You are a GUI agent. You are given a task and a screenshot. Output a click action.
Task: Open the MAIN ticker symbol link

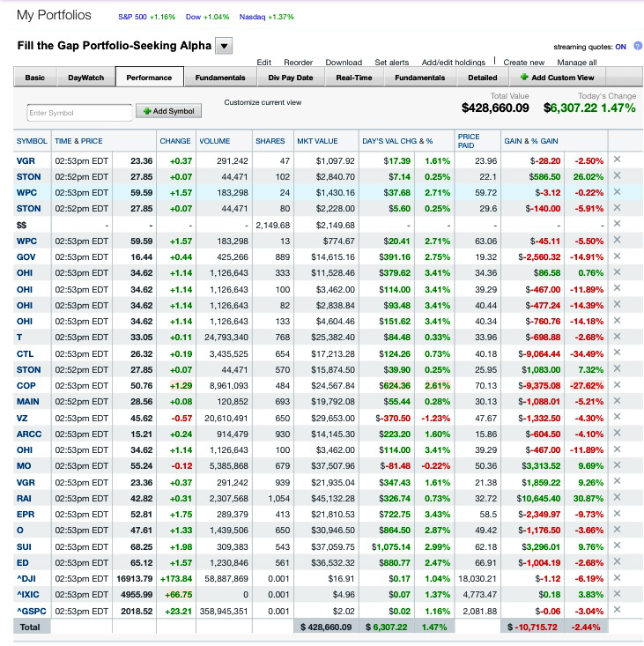pos(28,402)
